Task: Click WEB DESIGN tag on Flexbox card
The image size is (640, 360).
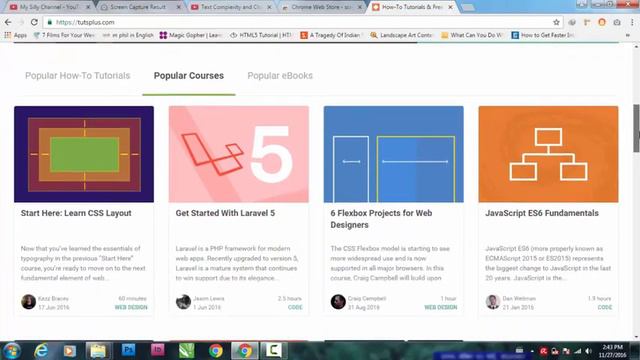Action: tap(440, 307)
